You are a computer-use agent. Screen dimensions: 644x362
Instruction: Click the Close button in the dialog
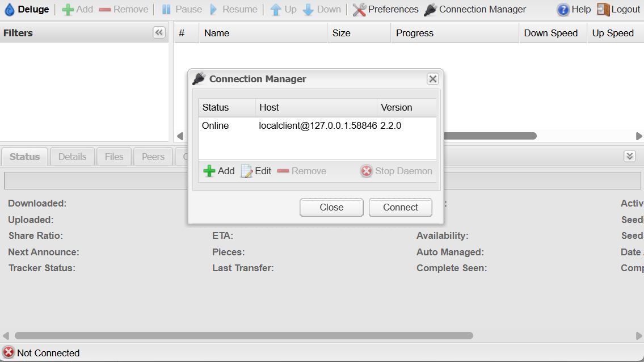coord(331,207)
